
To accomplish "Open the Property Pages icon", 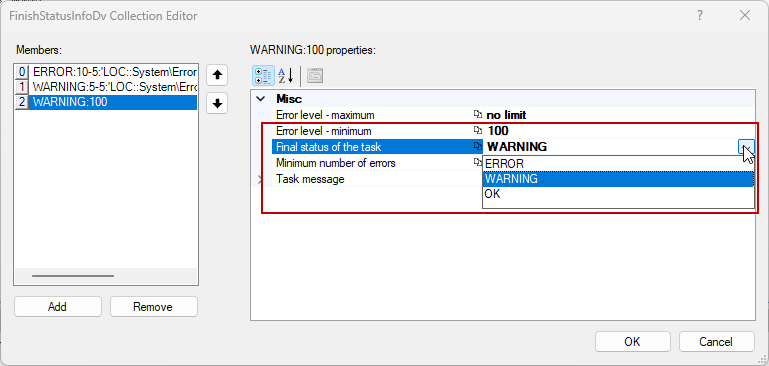I will (x=314, y=76).
